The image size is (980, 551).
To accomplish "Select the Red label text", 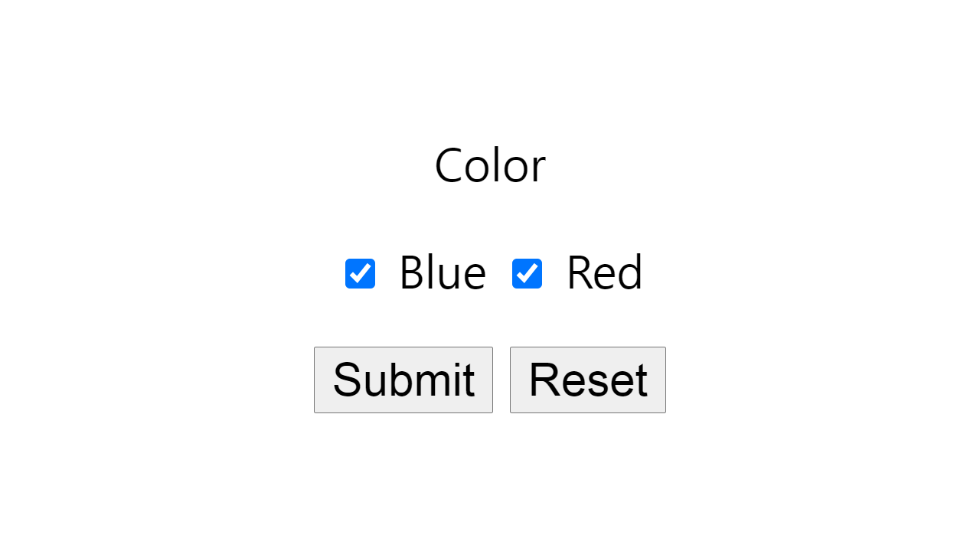I will pos(604,273).
